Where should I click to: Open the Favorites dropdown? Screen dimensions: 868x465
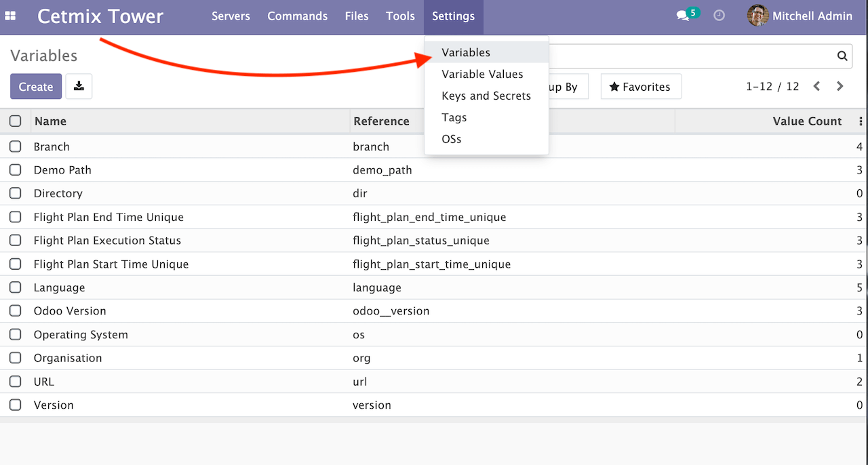[640, 86]
